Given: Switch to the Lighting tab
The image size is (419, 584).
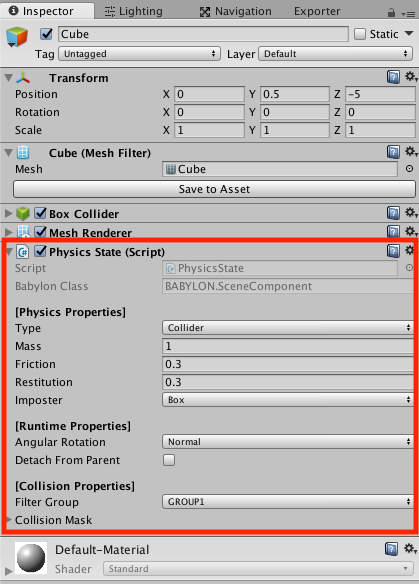Looking at the screenshot, I should point(134,11).
